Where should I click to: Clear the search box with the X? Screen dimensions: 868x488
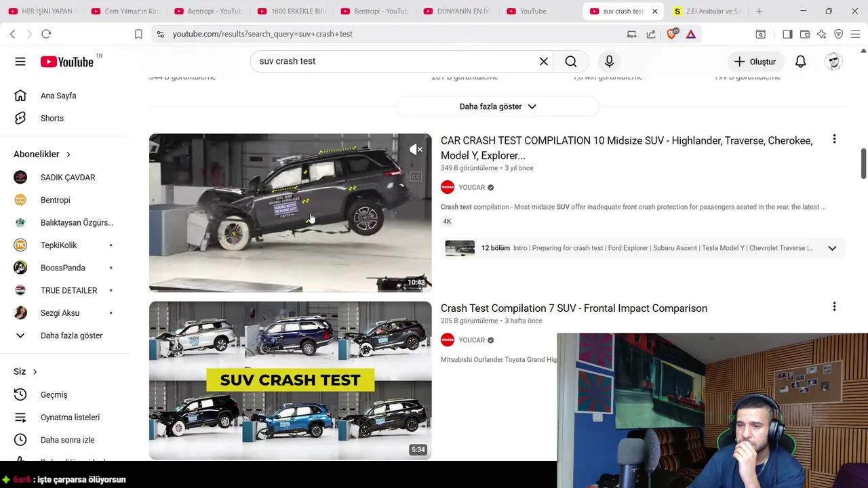(543, 62)
